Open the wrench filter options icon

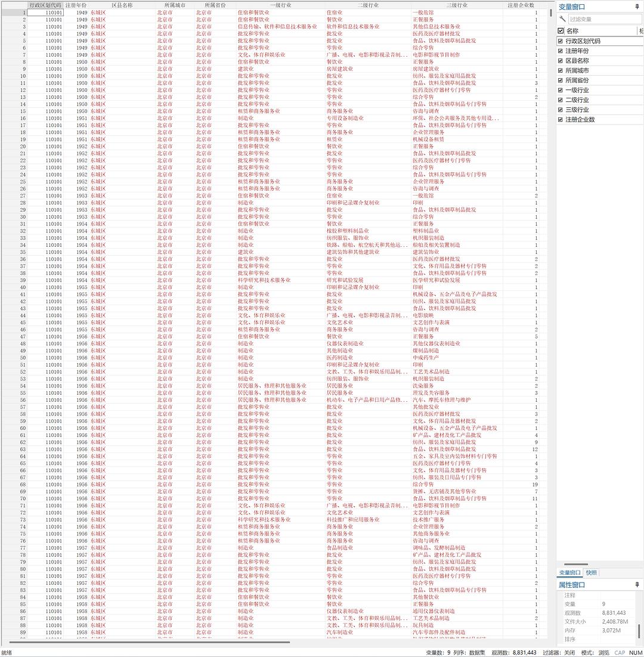(562, 19)
